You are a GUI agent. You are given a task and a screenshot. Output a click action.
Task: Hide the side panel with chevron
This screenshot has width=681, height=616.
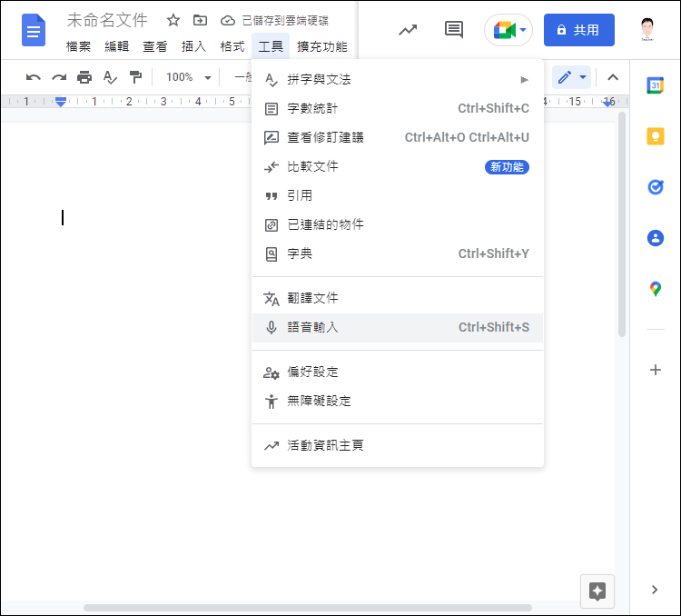pos(655,590)
